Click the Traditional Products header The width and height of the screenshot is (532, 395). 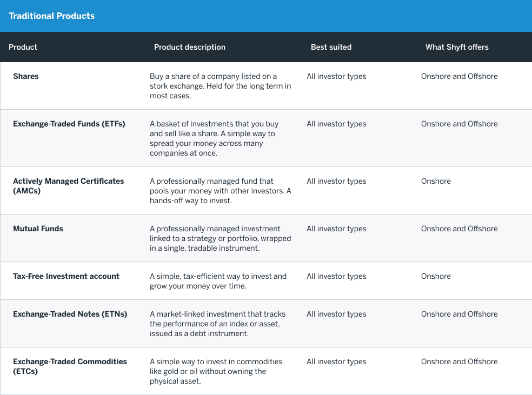[51, 16]
